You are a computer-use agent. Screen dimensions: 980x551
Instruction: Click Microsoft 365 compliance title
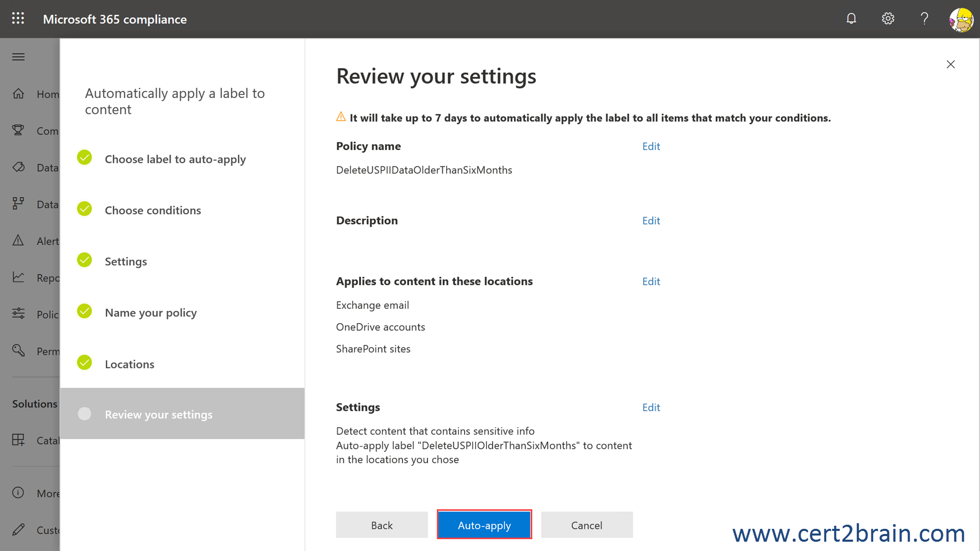coord(115,19)
